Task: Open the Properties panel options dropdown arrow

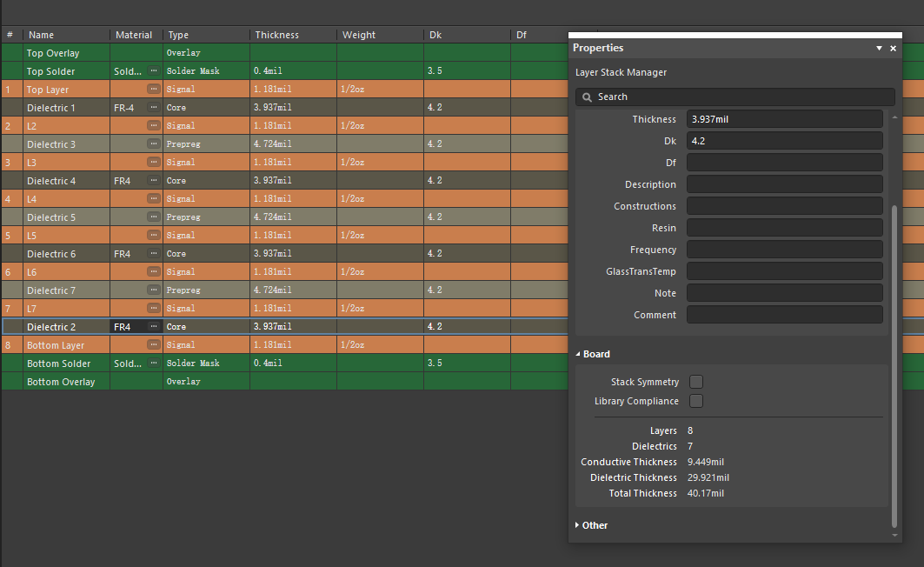Action: 879,49
